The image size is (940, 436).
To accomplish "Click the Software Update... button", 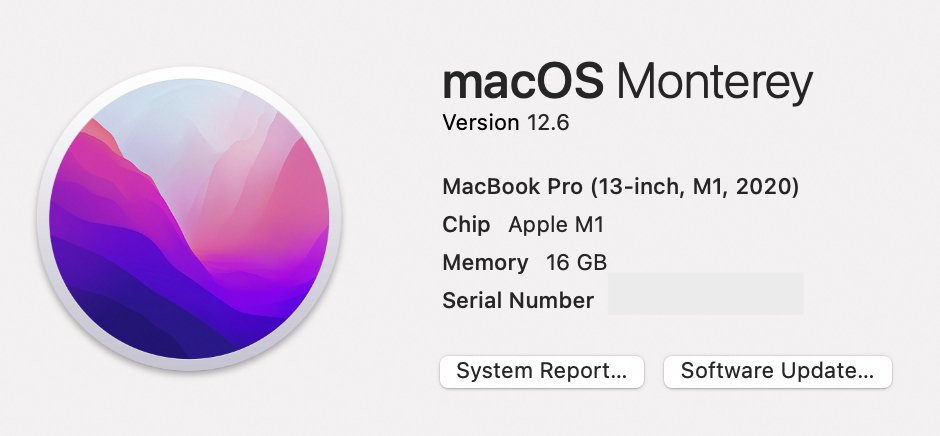I will click(777, 371).
